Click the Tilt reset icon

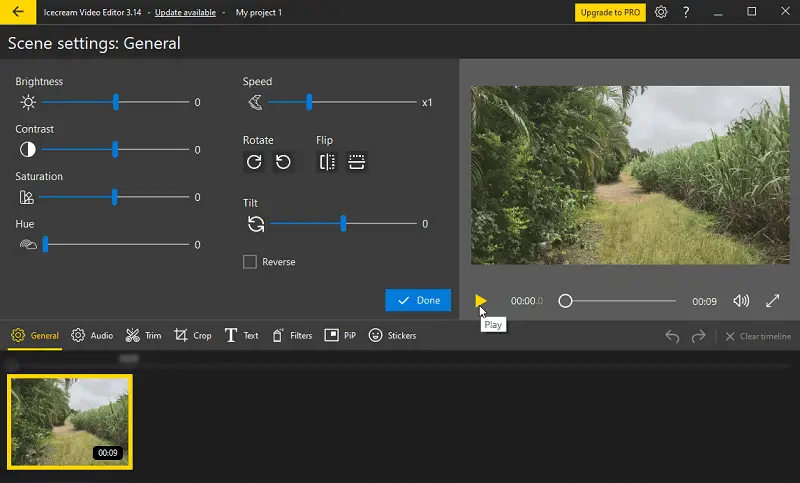click(256, 224)
